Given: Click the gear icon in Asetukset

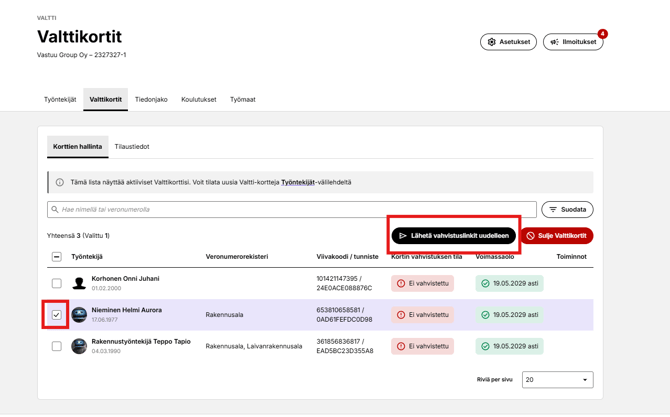Looking at the screenshot, I should pyautogui.click(x=491, y=42).
